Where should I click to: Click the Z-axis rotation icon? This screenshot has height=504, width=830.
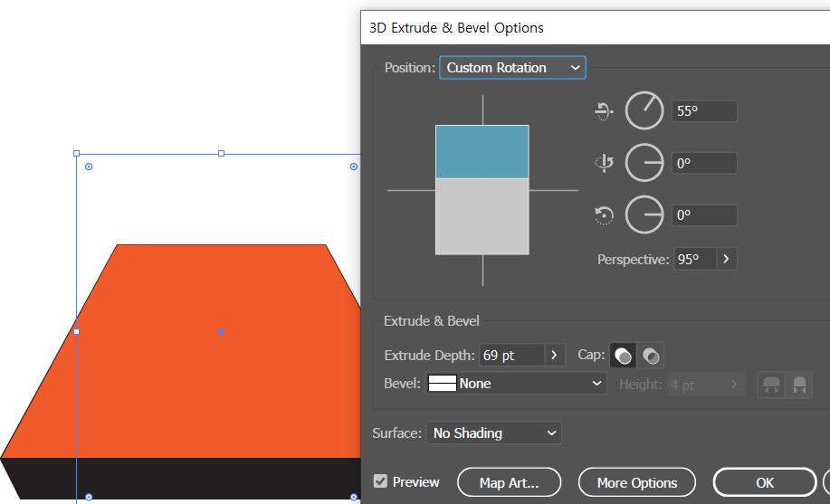pyautogui.click(x=604, y=215)
